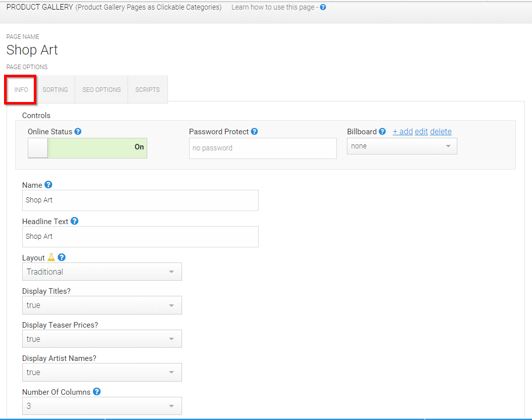This screenshot has height=420, width=532.
Task: Open the SEO OPTIONS tab
Action: coord(101,90)
